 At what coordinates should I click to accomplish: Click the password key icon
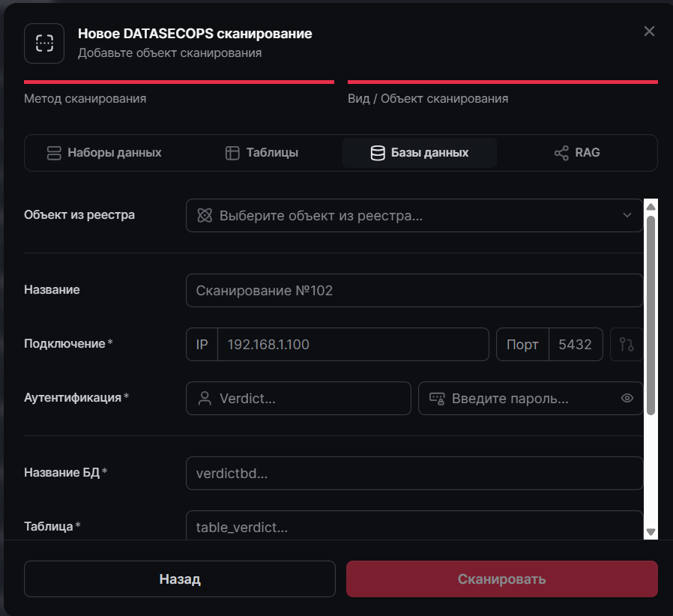click(x=437, y=399)
